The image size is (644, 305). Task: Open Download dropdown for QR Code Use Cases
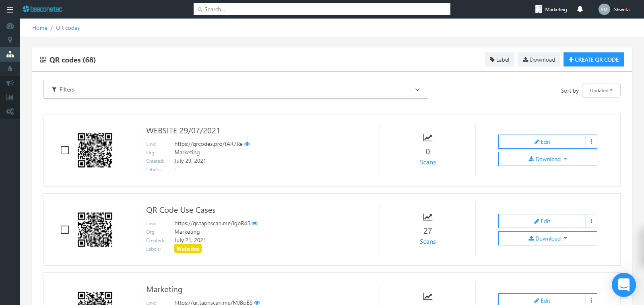coord(547,239)
